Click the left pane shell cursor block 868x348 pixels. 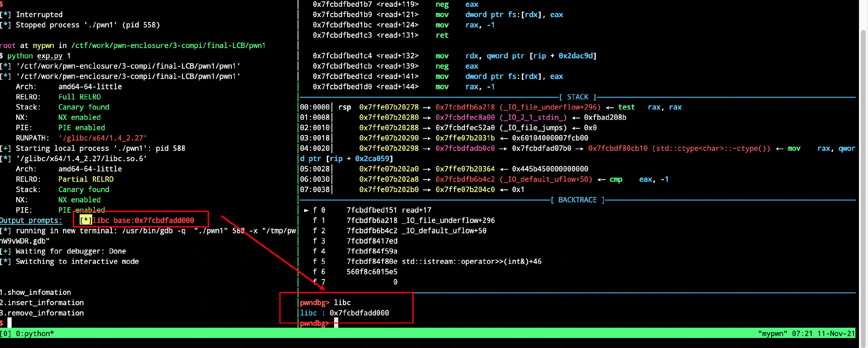coord(9,323)
